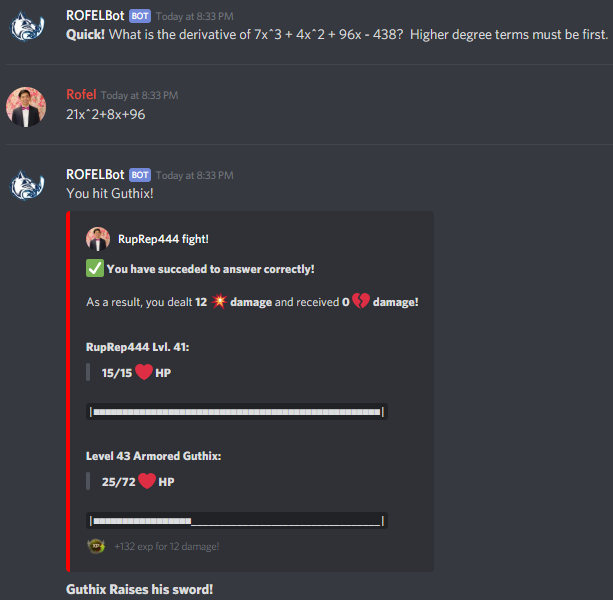Click the red heart next to 15/15

144,372
